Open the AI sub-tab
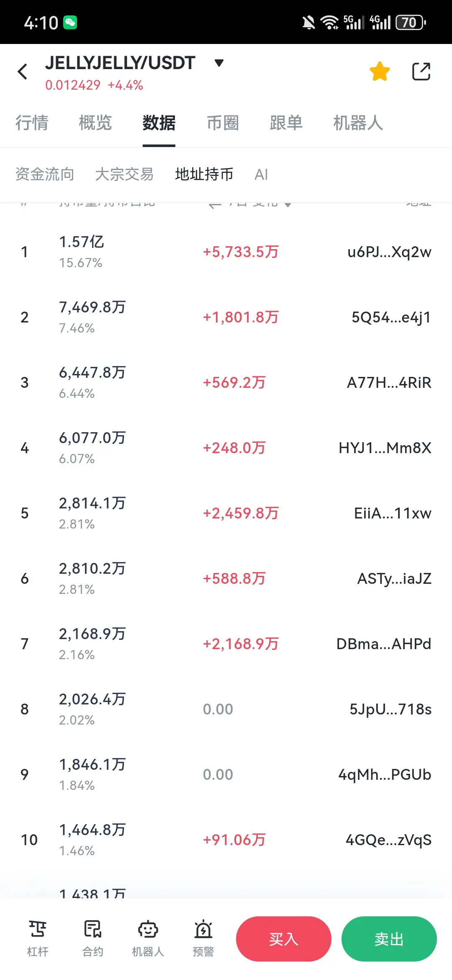Screen dimensions: 452x980 click(x=261, y=174)
